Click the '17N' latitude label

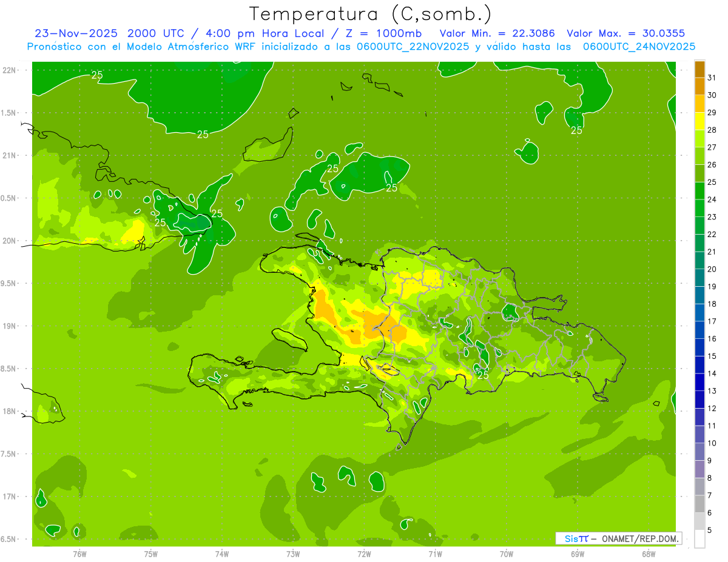(9, 497)
